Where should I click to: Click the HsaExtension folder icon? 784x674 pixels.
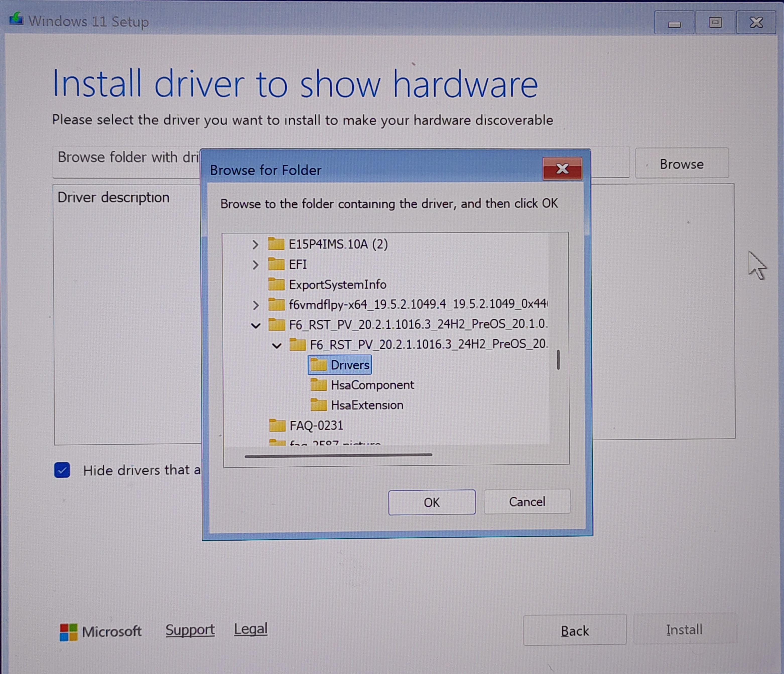pyautogui.click(x=319, y=405)
